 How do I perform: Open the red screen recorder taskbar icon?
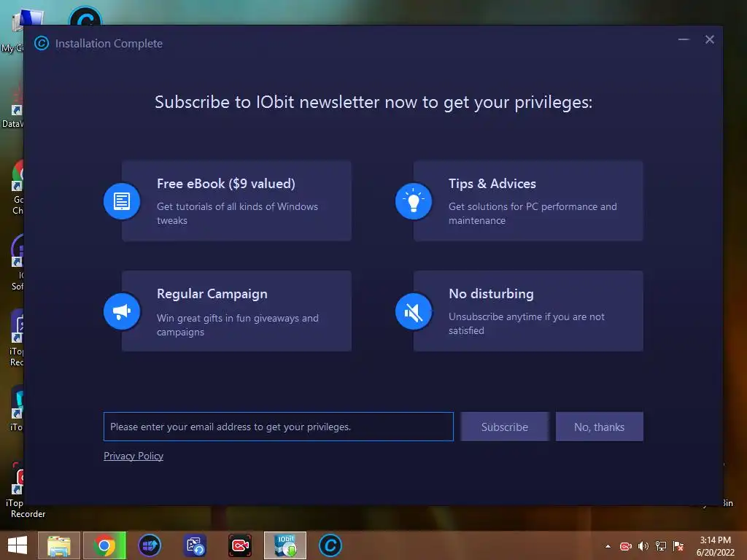[x=239, y=545]
